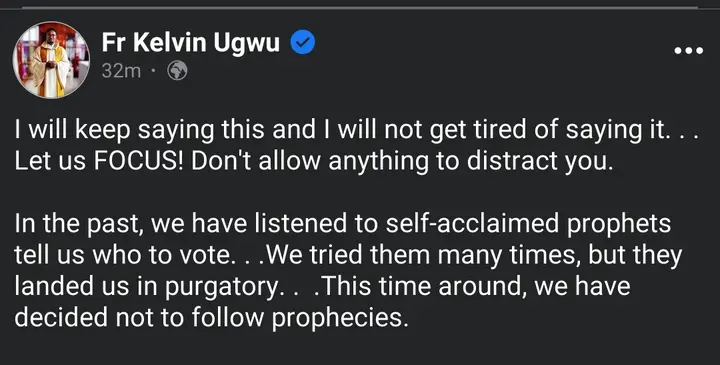Open Fr Kelvin Ugwu's profile picture
Image resolution: width=720 pixels, height=365 pixels.
(51, 59)
